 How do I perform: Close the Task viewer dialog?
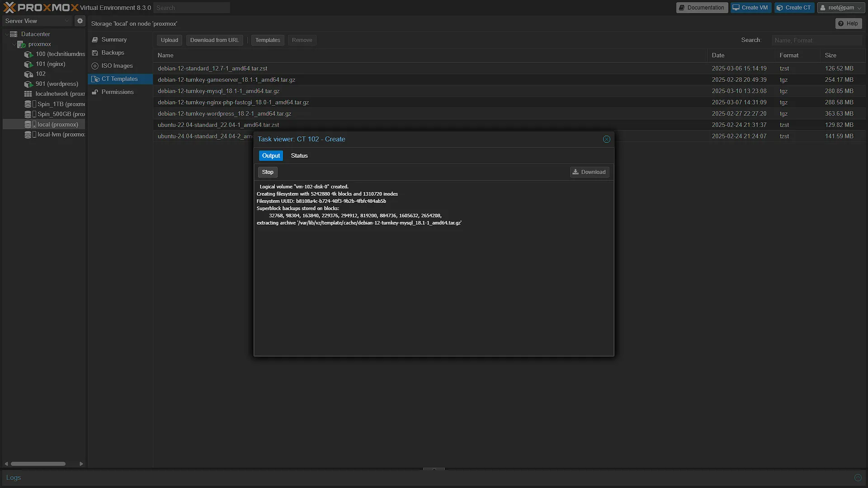tap(607, 139)
